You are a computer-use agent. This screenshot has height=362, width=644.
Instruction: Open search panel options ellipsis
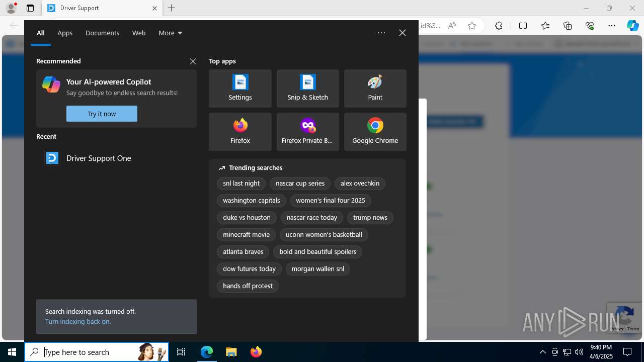(x=381, y=33)
